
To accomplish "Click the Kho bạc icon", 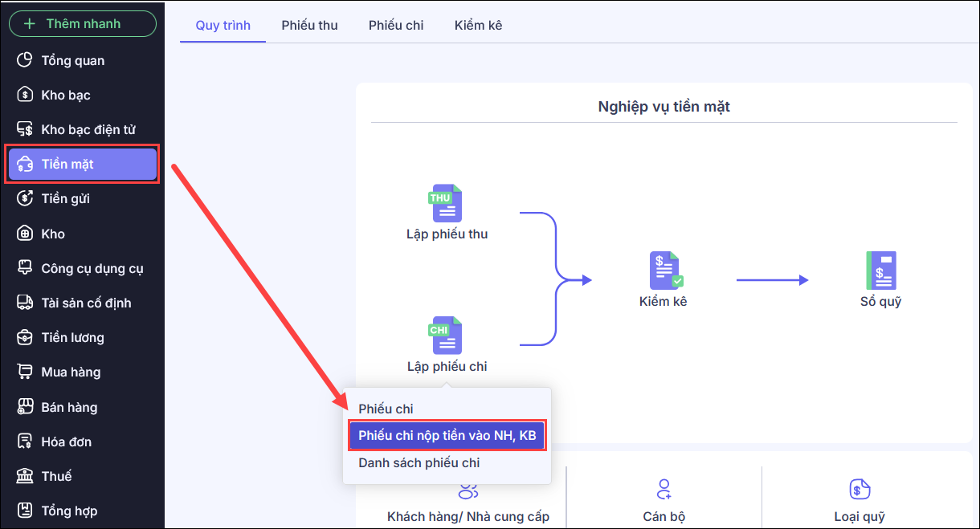I will click(x=26, y=95).
